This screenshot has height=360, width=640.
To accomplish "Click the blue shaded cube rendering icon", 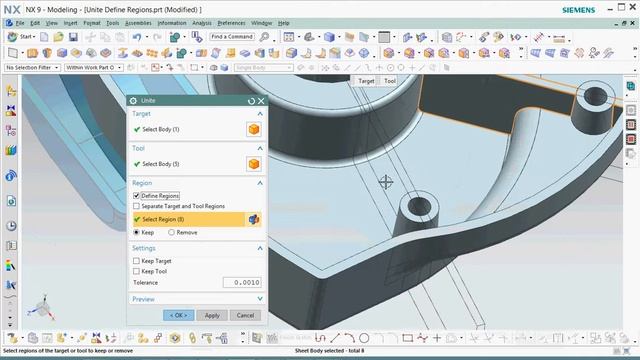I will pos(329,37).
